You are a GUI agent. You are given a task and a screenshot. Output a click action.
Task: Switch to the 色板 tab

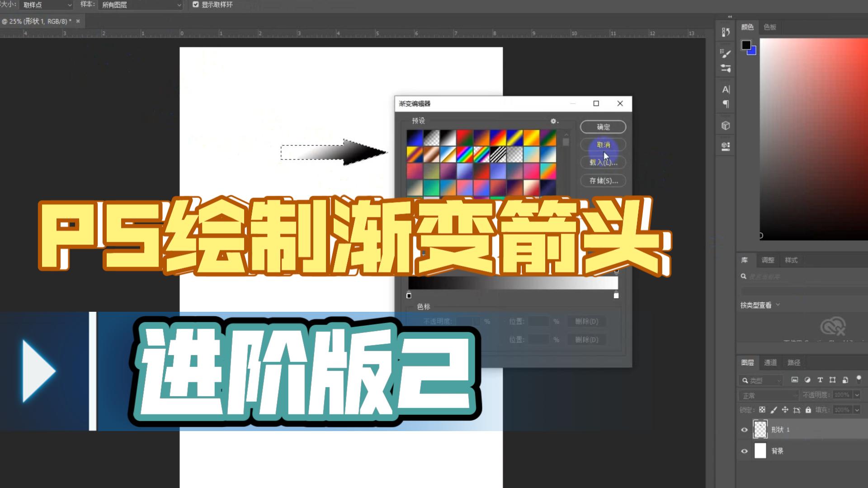[x=770, y=27]
